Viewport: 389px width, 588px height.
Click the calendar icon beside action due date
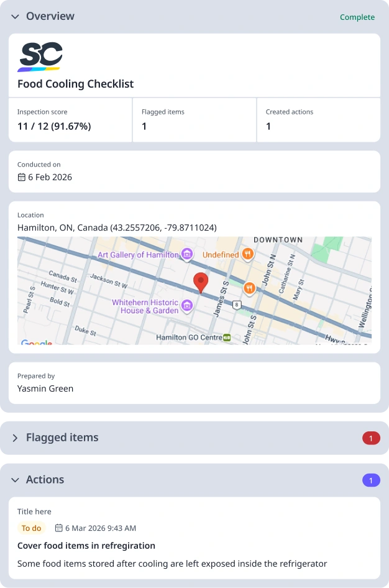click(59, 528)
